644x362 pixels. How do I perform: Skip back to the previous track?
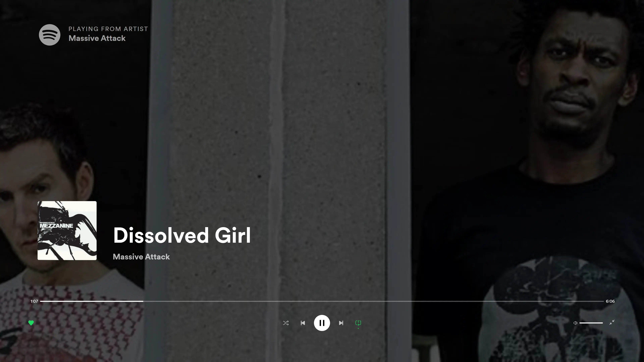303,323
